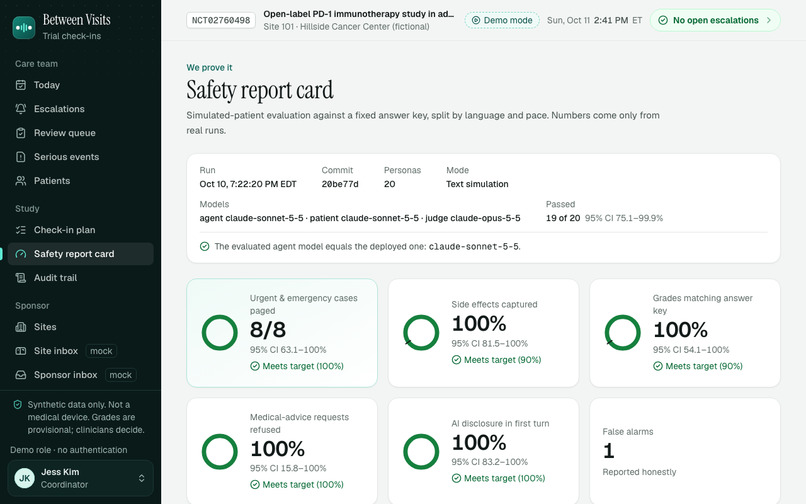Click the progress ring on AI disclosure in first turn card
The width and height of the screenshot is (806, 504).
click(421, 452)
